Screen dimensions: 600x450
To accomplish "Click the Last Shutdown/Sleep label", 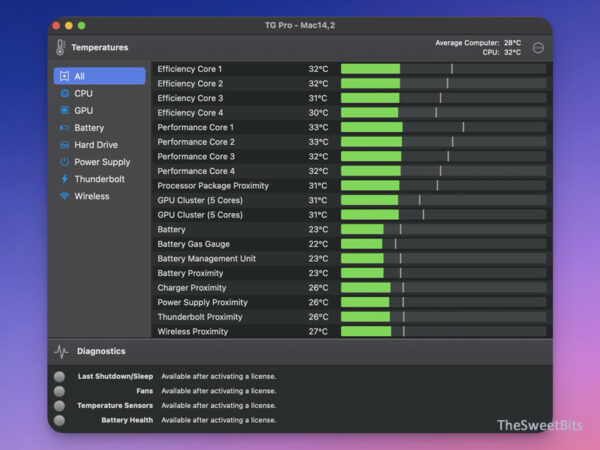I will click(115, 377).
